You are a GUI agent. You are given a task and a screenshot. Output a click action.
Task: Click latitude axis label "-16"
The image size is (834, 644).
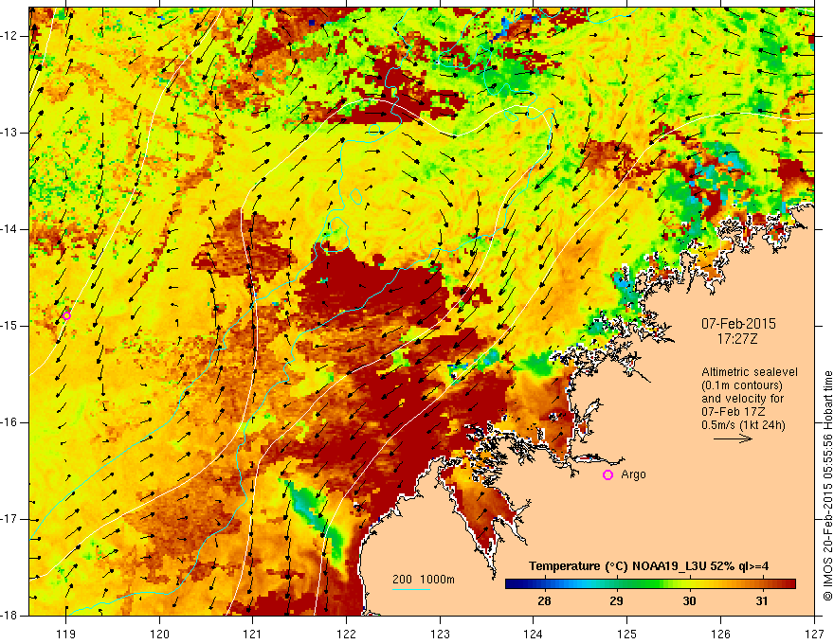pyautogui.click(x=10, y=422)
